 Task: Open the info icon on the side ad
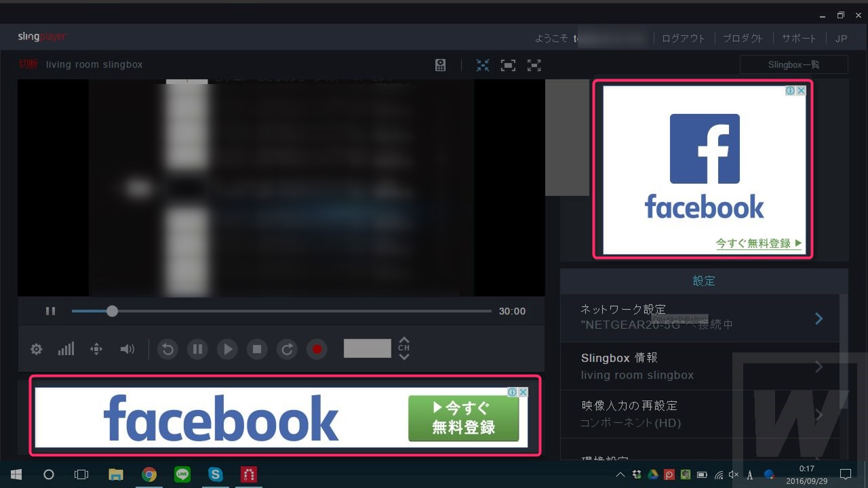tap(791, 91)
